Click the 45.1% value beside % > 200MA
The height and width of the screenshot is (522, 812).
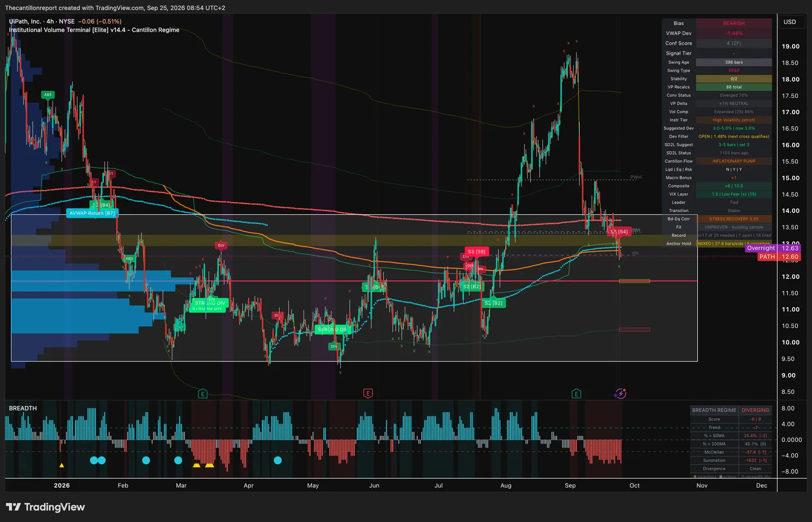click(755, 444)
